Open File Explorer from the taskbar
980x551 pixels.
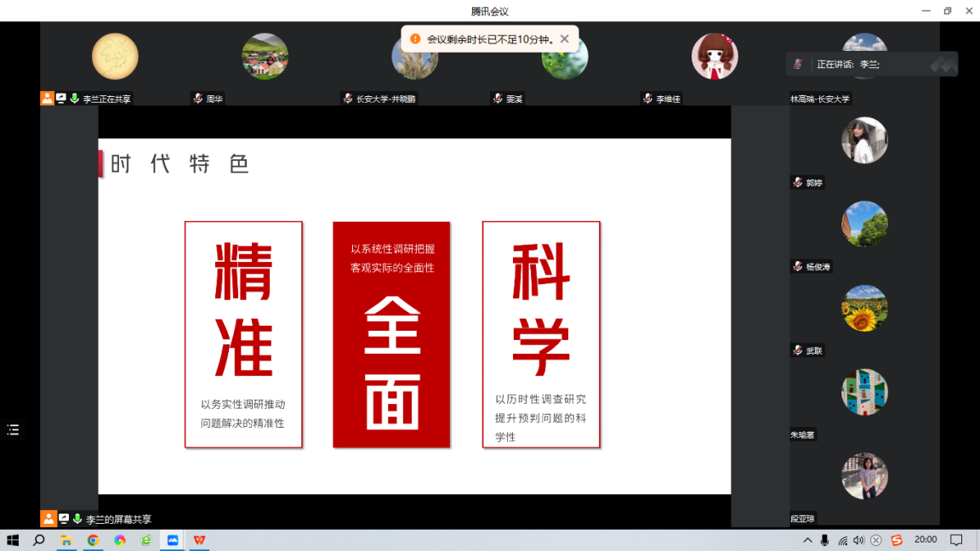coord(66,540)
